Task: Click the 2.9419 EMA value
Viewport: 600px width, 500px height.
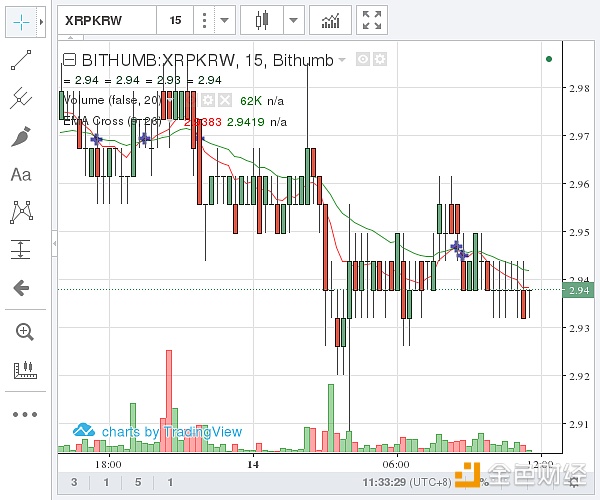Action: pyautogui.click(x=246, y=122)
